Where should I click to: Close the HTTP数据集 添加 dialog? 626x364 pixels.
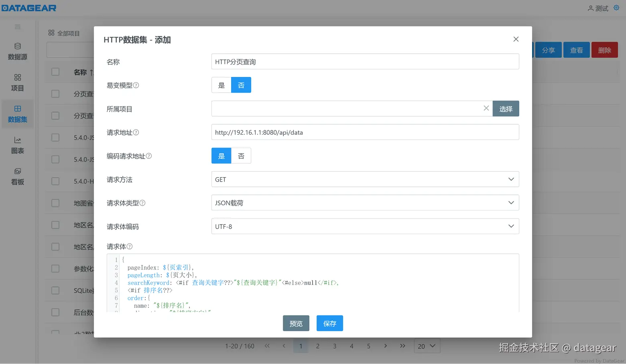click(516, 39)
